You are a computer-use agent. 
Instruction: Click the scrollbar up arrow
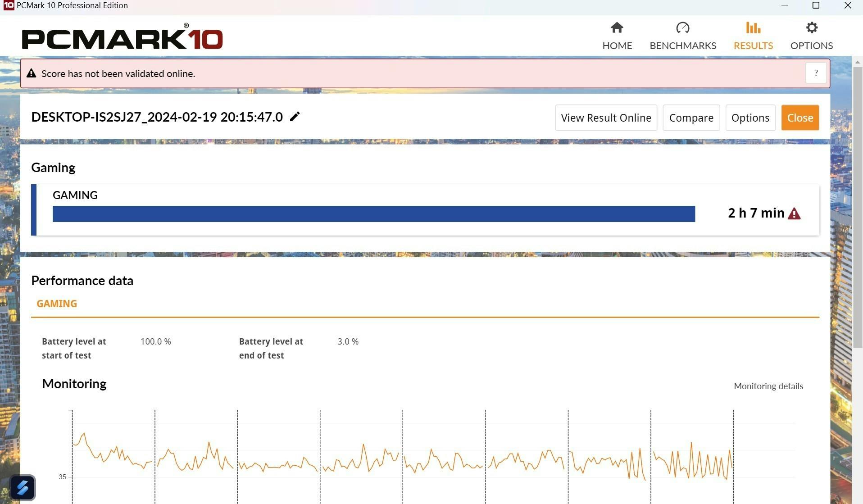click(857, 62)
